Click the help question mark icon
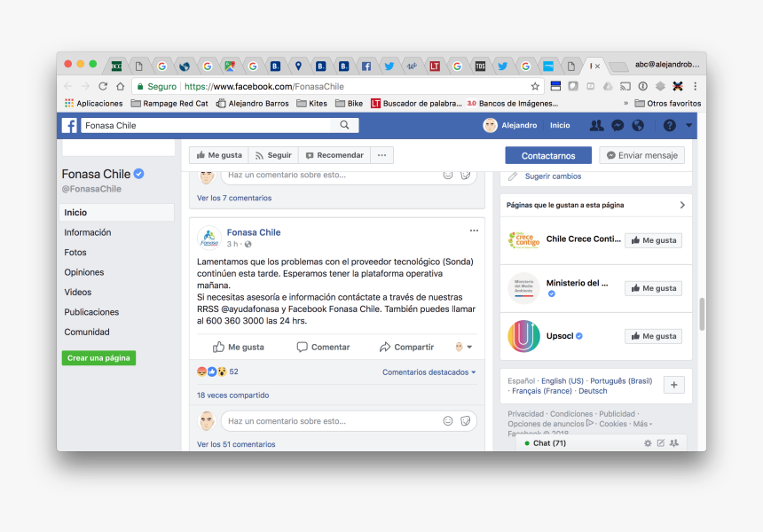Viewport: 763px width, 532px height. point(670,126)
